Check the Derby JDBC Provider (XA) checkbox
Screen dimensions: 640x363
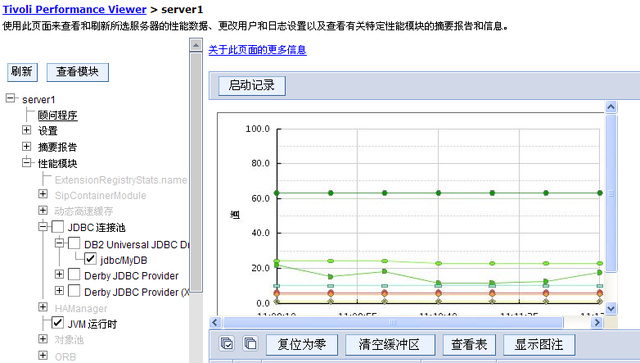pos(74,291)
